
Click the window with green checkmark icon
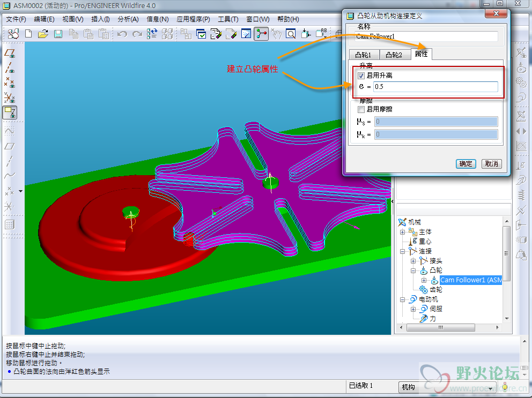pos(201,34)
